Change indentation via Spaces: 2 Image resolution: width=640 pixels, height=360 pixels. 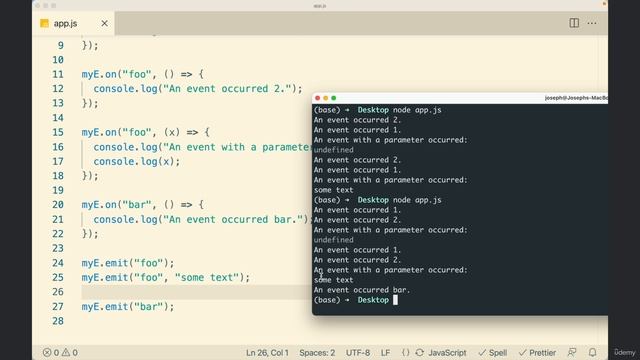click(317, 353)
